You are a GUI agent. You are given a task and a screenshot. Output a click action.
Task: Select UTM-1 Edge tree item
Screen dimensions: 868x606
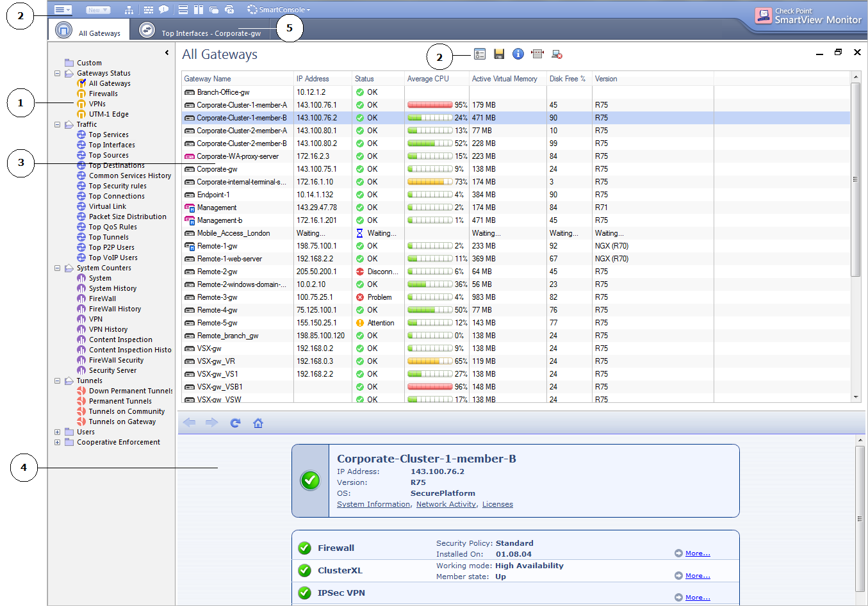click(x=109, y=114)
